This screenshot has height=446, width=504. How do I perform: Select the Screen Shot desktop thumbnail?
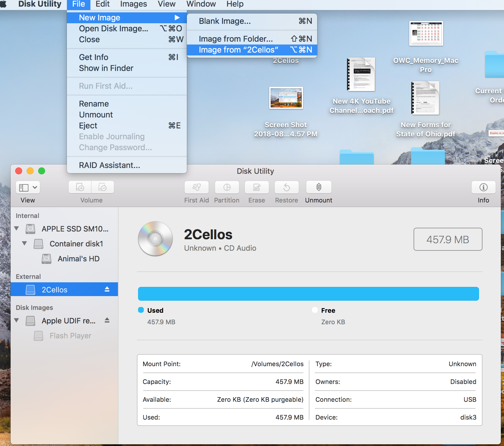tap(286, 98)
